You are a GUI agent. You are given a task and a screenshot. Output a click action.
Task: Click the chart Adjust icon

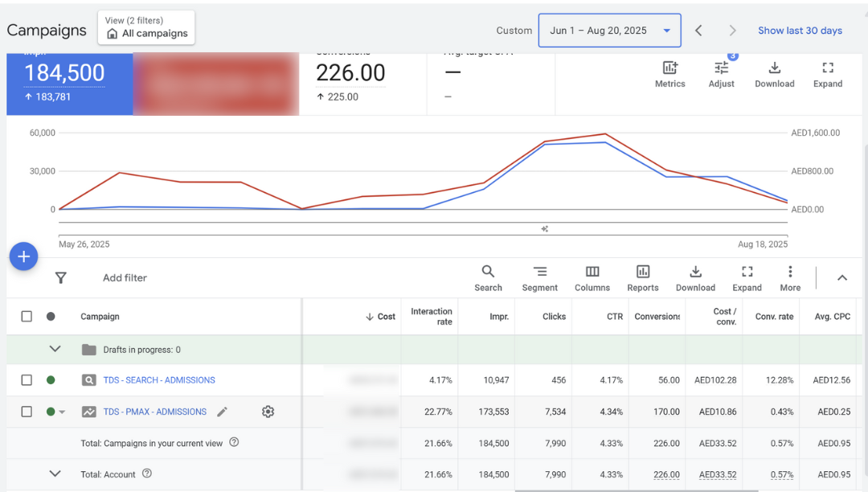click(x=721, y=74)
